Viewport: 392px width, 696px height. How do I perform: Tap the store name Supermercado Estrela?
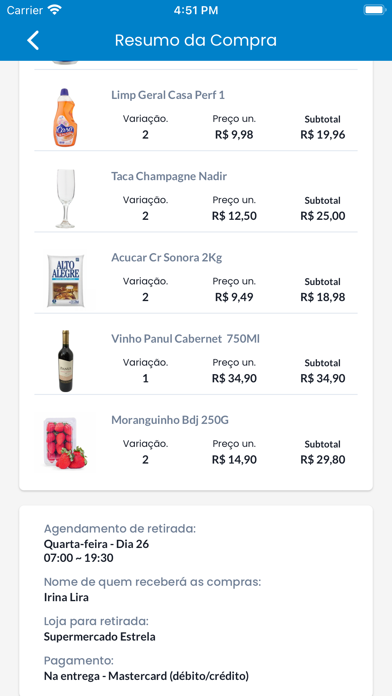point(99,637)
